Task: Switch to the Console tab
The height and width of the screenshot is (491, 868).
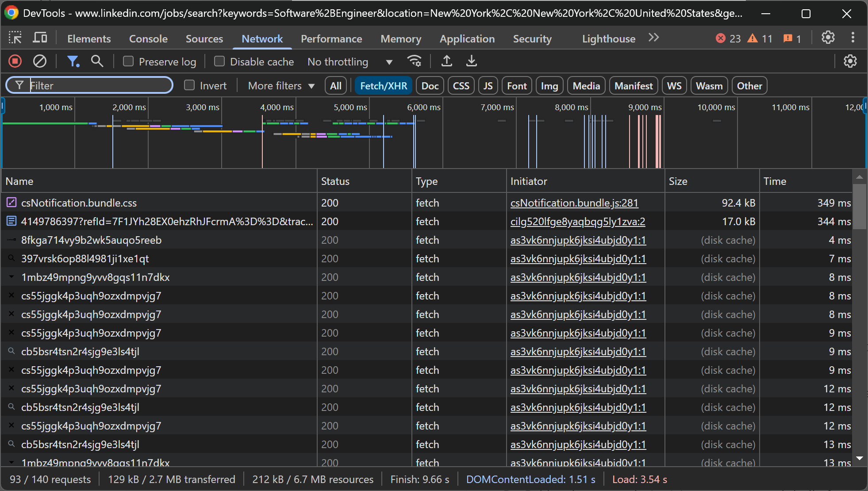Action: [x=148, y=39]
